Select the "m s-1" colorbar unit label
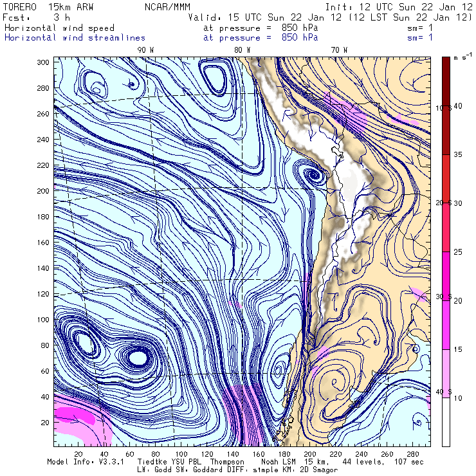Viewport: 476px width, 476px height. (x=462, y=57)
